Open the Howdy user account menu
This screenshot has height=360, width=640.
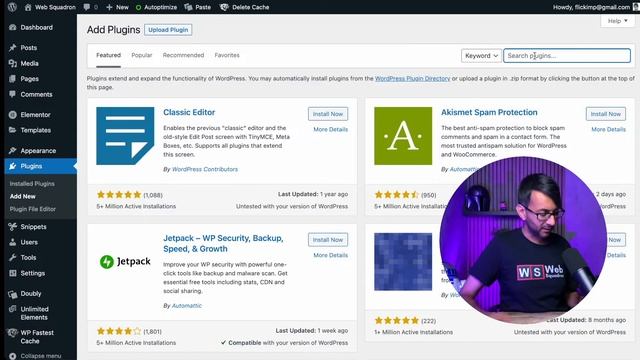point(595,7)
